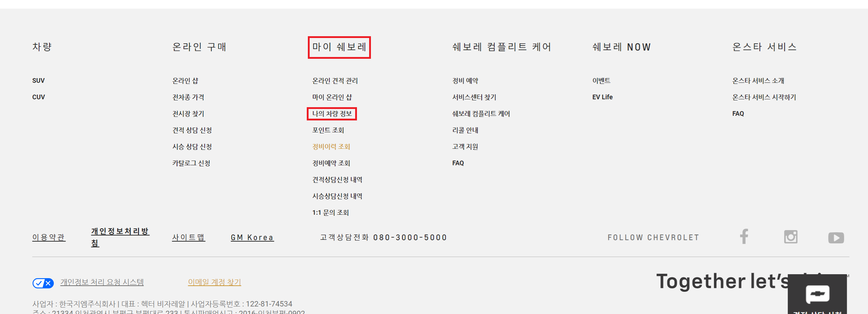Open the 견적상담신청 내역 link
The width and height of the screenshot is (868, 314).
click(x=337, y=180)
